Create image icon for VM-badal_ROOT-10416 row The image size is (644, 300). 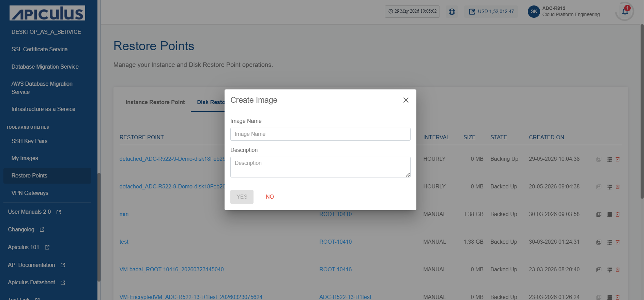click(599, 270)
